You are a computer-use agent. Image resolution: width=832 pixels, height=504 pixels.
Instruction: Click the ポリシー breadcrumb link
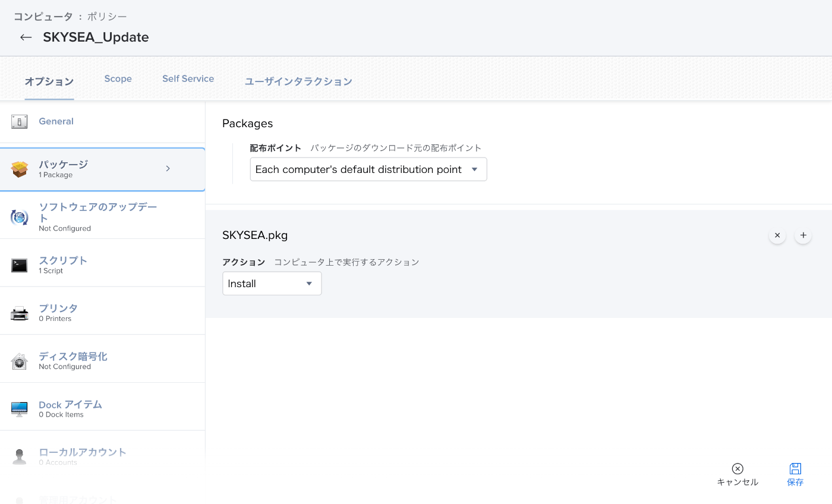tap(107, 17)
